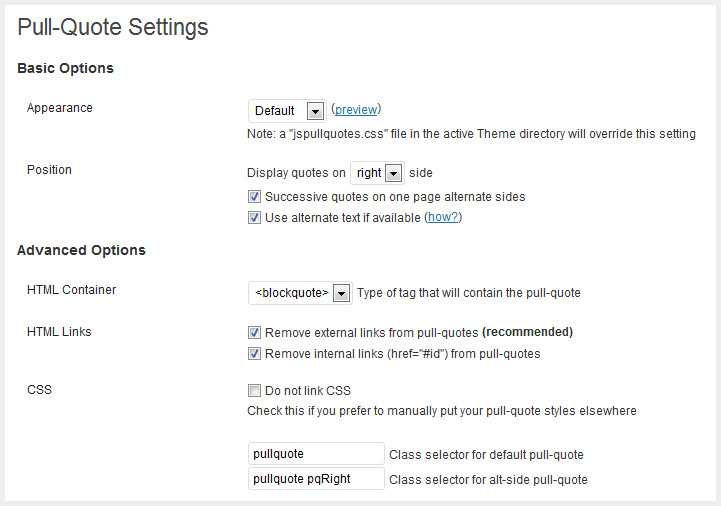This screenshot has width=721, height=506.
Task: Open the Appearance dropdown showing Default
Action: pos(286,110)
